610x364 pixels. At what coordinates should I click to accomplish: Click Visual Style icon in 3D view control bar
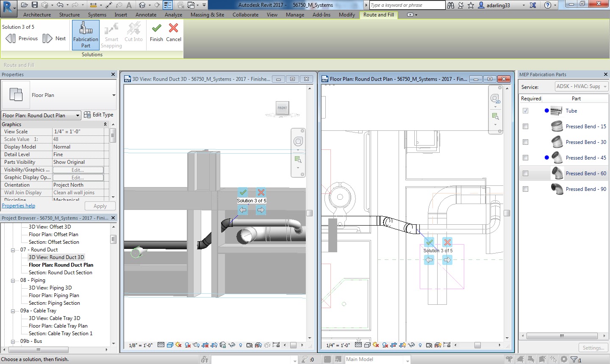click(170, 345)
